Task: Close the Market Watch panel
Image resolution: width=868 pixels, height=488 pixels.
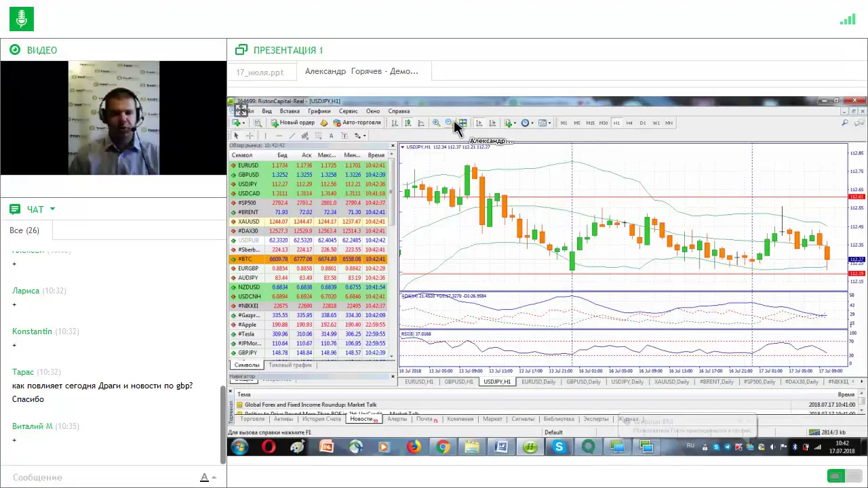Action: click(x=392, y=146)
